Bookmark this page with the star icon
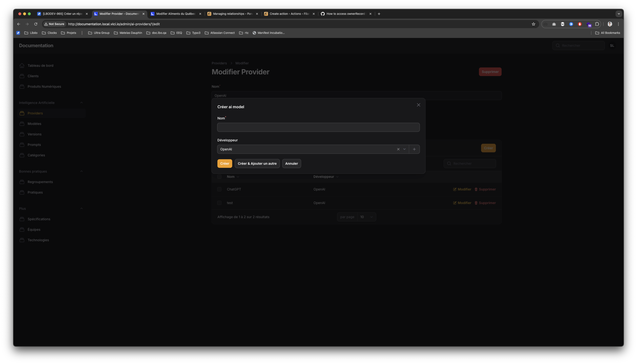 coord(533,24)
